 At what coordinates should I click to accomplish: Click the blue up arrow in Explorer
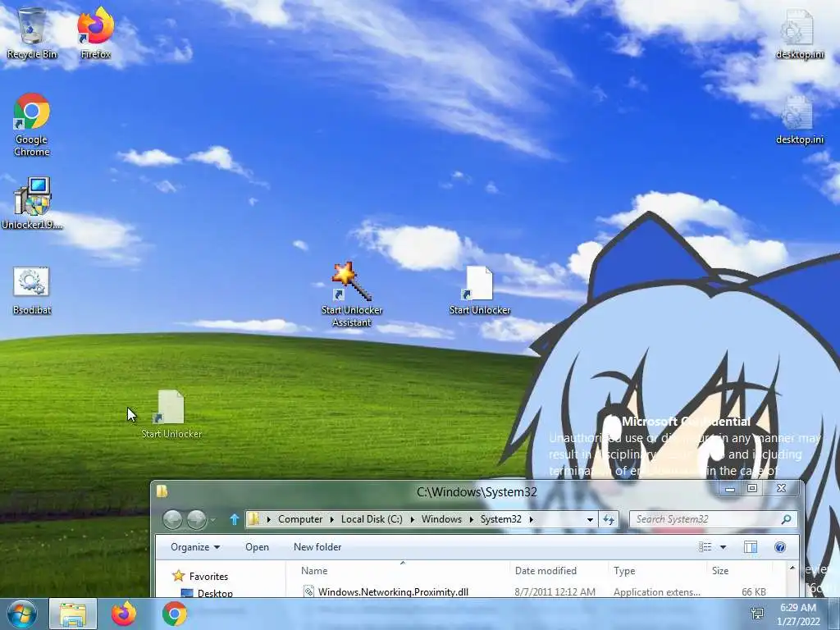(x=234, y=519)
